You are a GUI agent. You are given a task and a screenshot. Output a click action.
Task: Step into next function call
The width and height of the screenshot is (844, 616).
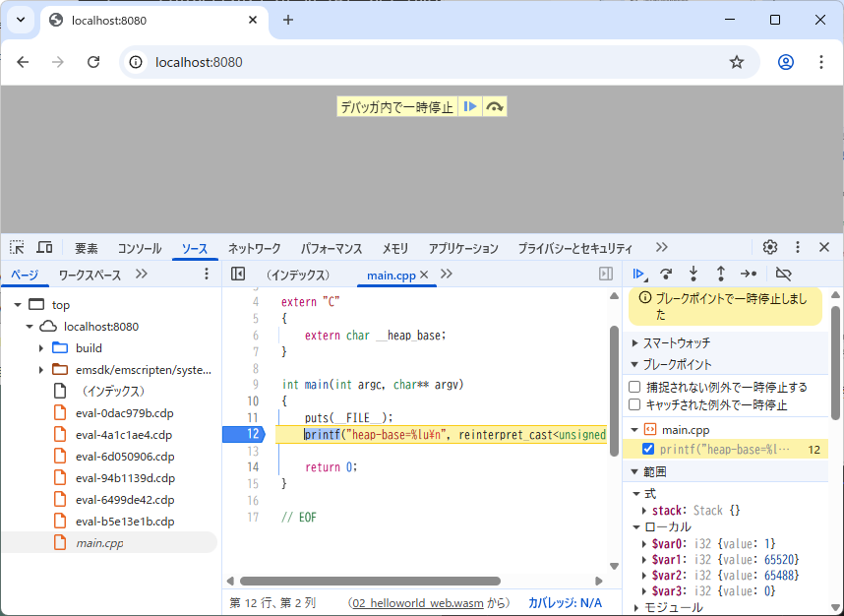(693, 275)
